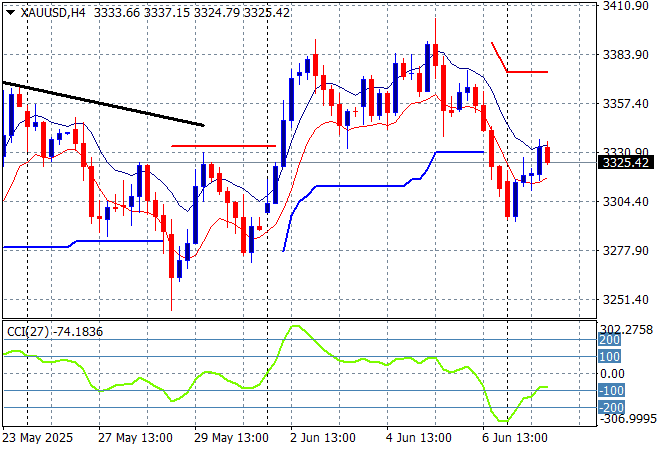Click the CCI 100 level label
Screen dimensions: 660x450
pyautogui.click(x=609, y=357)
